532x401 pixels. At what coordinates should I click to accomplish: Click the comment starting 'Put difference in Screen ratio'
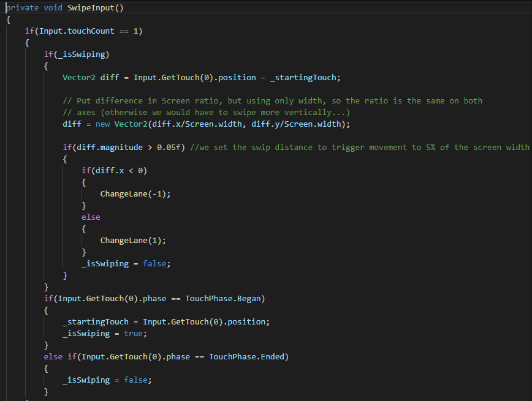(273, 101)
